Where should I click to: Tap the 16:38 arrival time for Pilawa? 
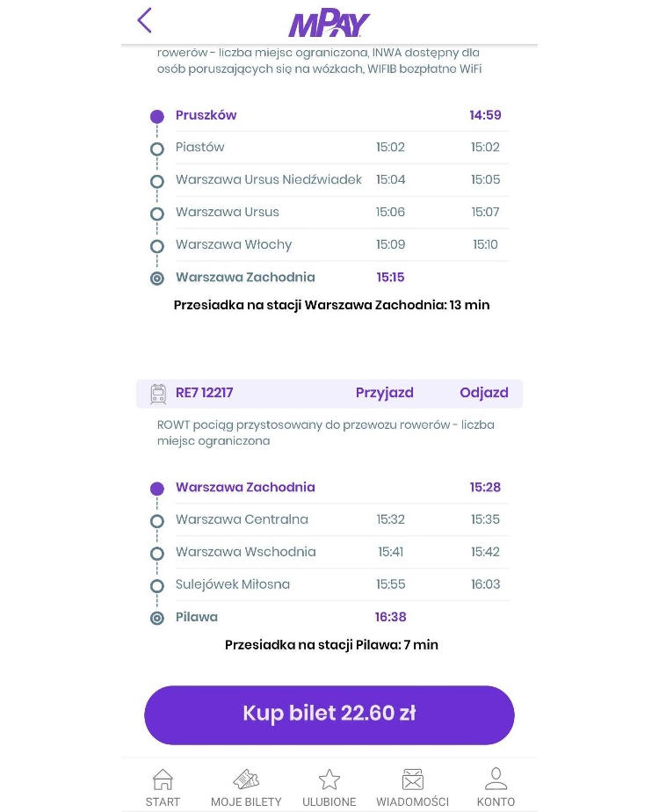(x=390, y=617)
